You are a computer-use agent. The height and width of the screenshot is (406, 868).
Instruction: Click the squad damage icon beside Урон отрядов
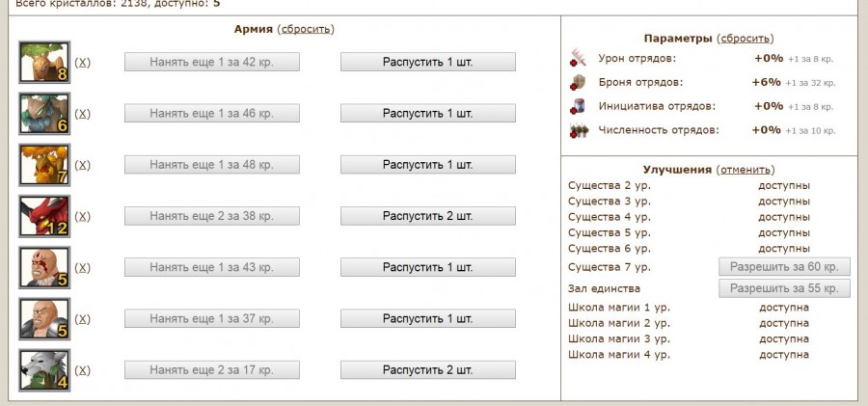(x=579, y=58)
